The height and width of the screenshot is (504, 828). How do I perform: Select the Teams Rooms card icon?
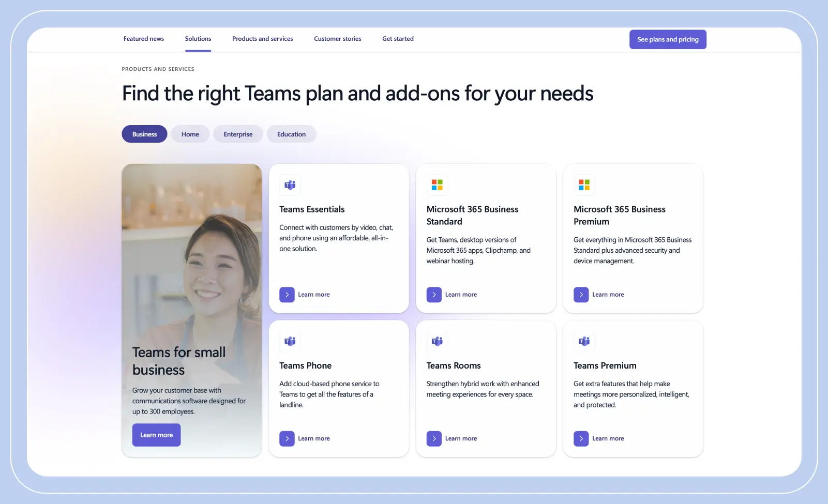coord(437,341)
